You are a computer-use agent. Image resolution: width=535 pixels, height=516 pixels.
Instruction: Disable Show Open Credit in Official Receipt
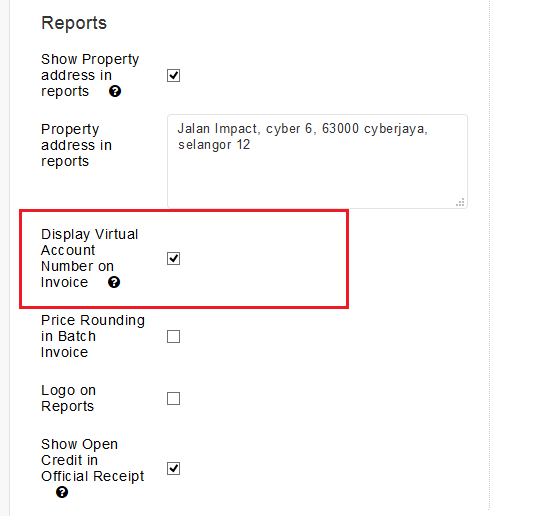pyautogui.click(x=173, y=468)
